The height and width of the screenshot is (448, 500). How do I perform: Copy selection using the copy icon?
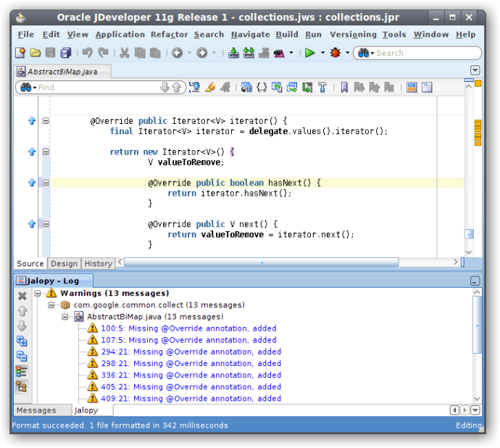point(140,53)
